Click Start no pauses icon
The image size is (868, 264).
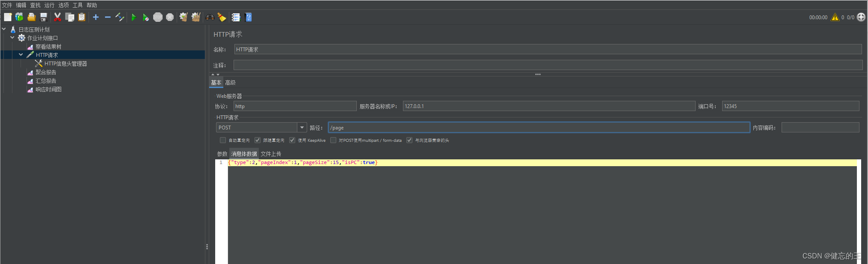click(x=145, y=17)
